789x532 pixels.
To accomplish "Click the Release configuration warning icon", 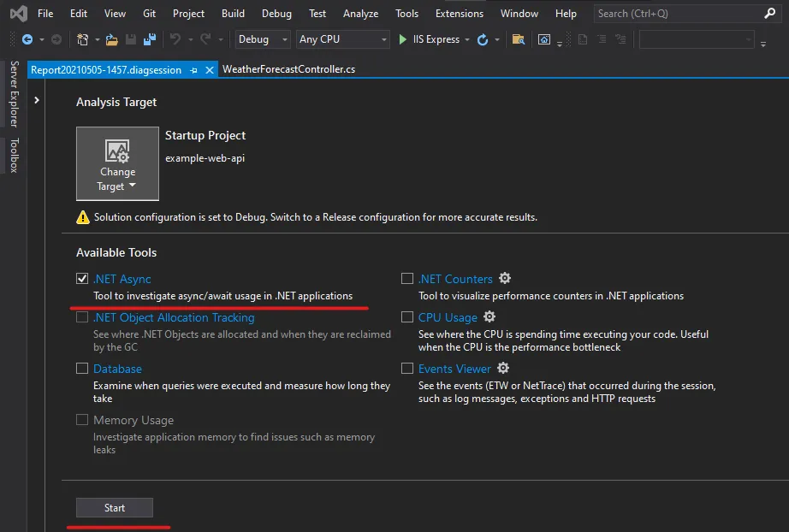I will 82,217.
